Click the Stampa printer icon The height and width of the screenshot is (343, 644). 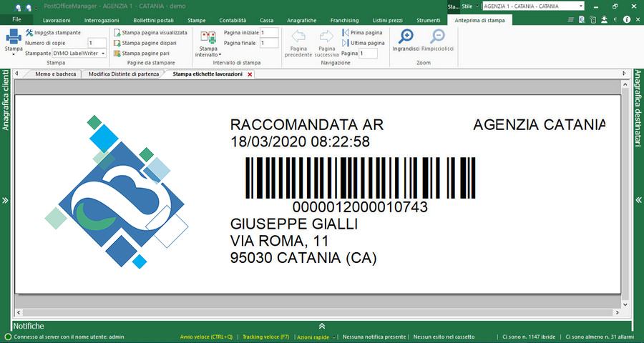pos(14,36)
